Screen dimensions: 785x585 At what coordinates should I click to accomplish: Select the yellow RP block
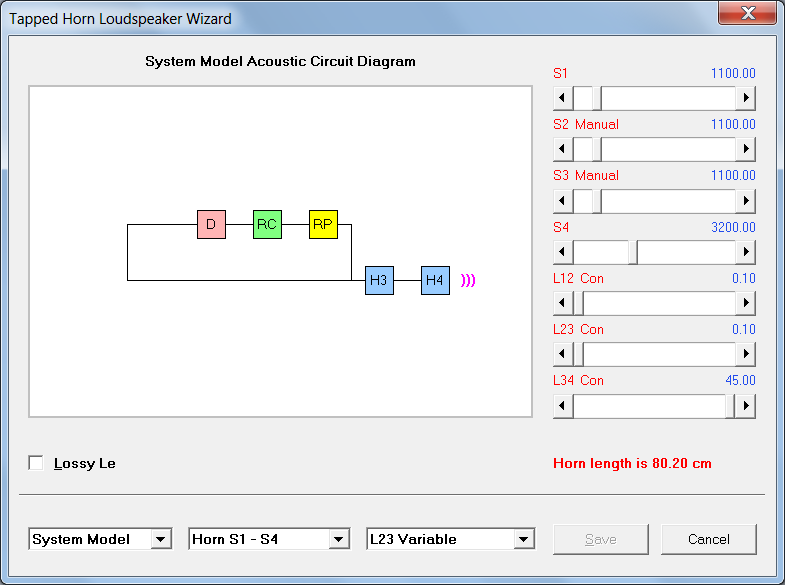pyautogui.click(x=323, y=224)
